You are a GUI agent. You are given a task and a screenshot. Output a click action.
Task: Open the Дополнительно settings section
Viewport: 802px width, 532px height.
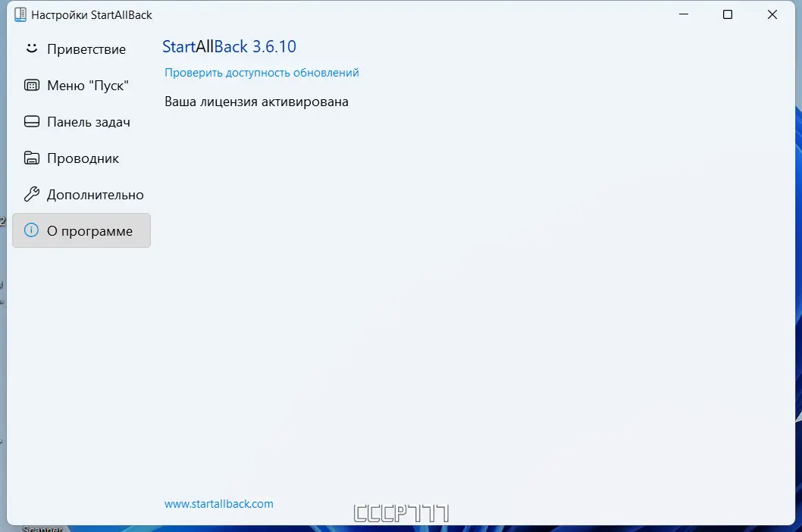[x=91, y=194]
